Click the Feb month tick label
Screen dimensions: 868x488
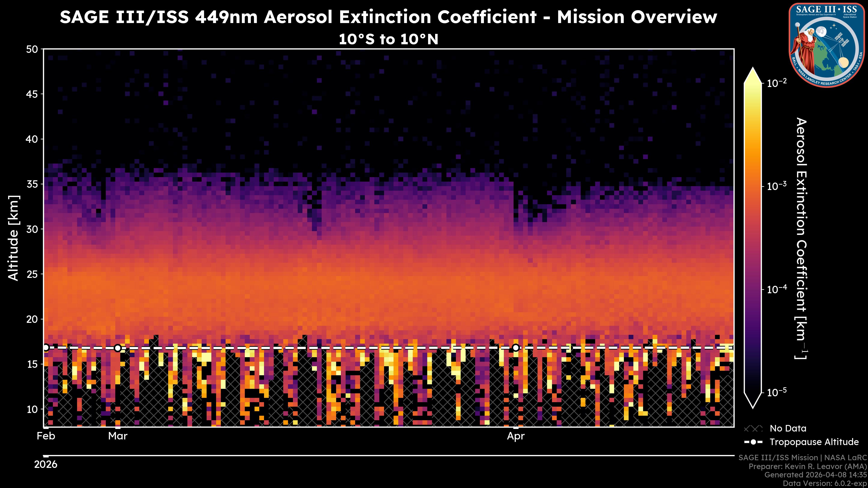click(x=46, y=436)
